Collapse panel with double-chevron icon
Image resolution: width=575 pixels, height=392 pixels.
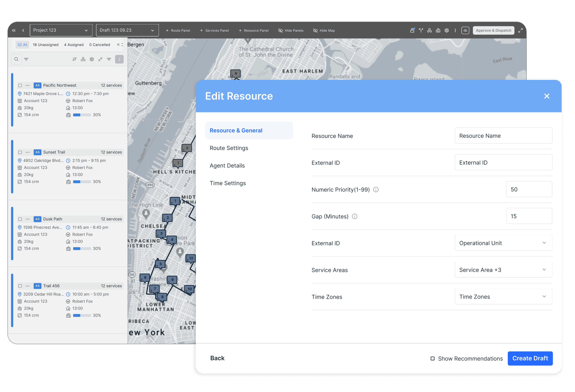pos(14,31)
